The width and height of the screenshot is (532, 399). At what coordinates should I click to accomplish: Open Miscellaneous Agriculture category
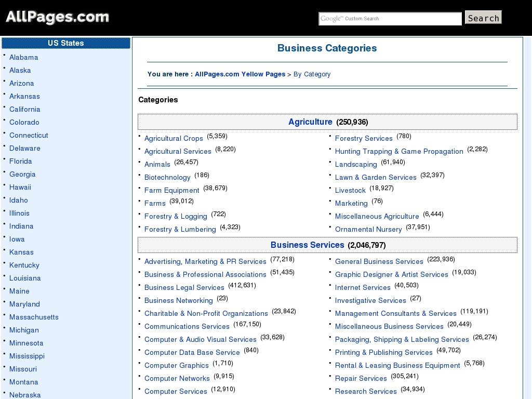[x=377, y=217]
